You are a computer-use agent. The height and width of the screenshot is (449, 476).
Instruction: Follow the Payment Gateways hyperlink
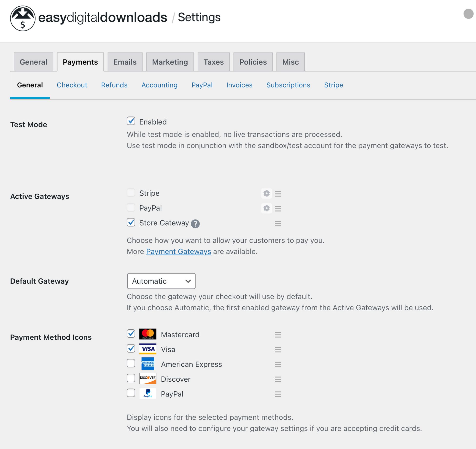[x=179, y=251]
